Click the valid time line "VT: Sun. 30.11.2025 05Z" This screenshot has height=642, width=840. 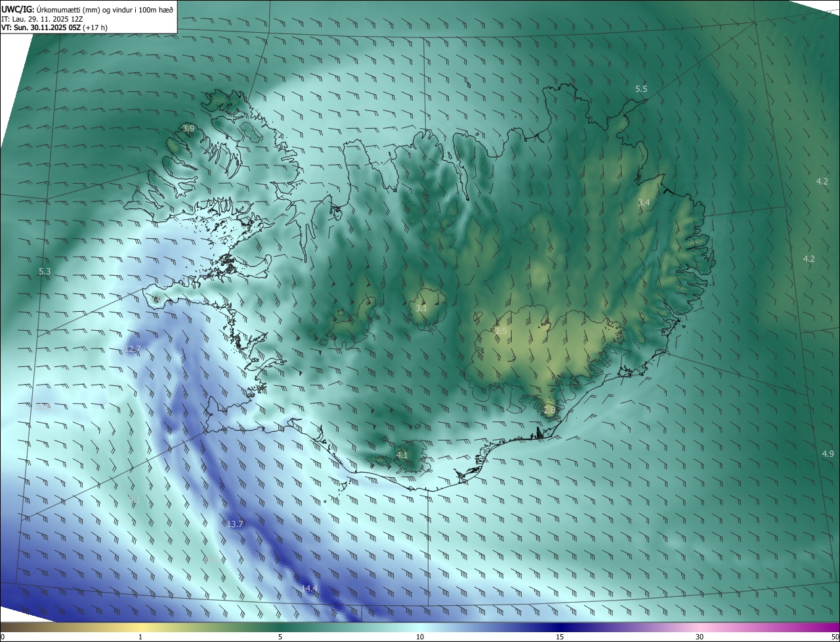point(41,28)
